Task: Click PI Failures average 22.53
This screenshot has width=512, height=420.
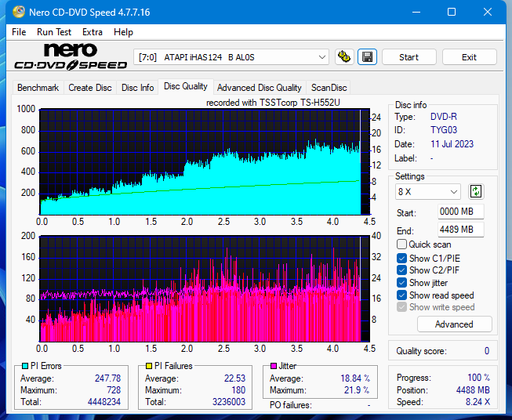Action: point(234,378)
